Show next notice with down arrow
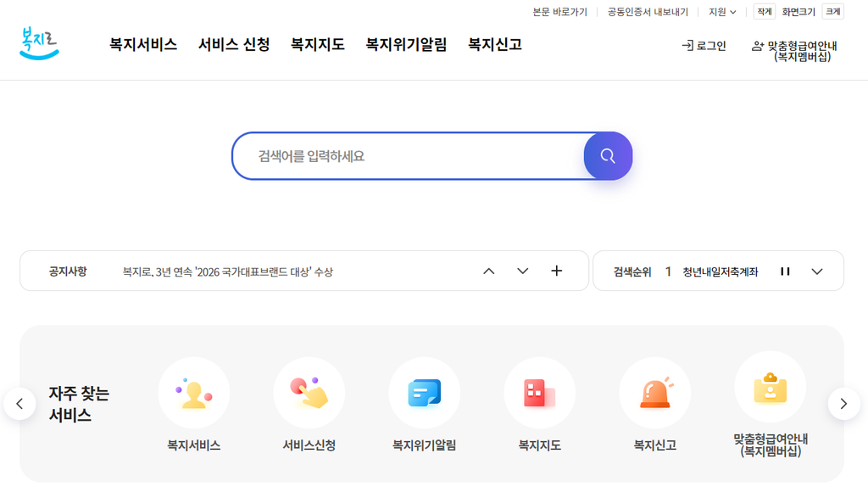This screenshot has width=868, height=487. (x=522, y=271)
